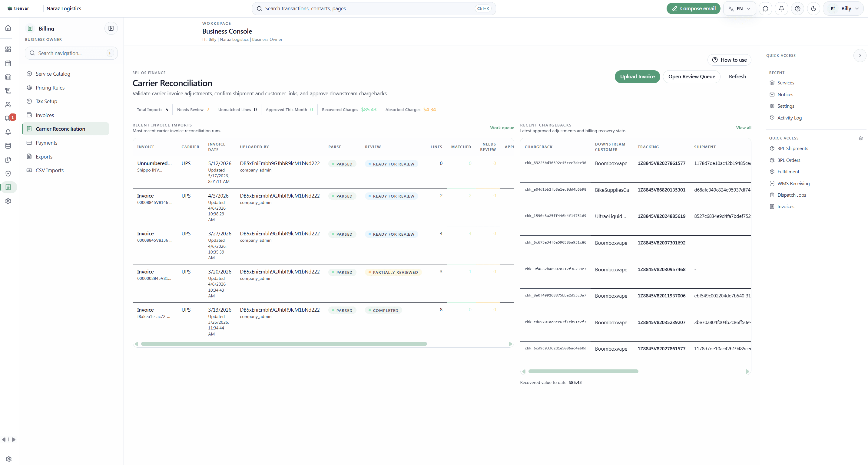Screen dimensions: 868x465
Task: Open Notices under Recent
Action: (785, 95)
